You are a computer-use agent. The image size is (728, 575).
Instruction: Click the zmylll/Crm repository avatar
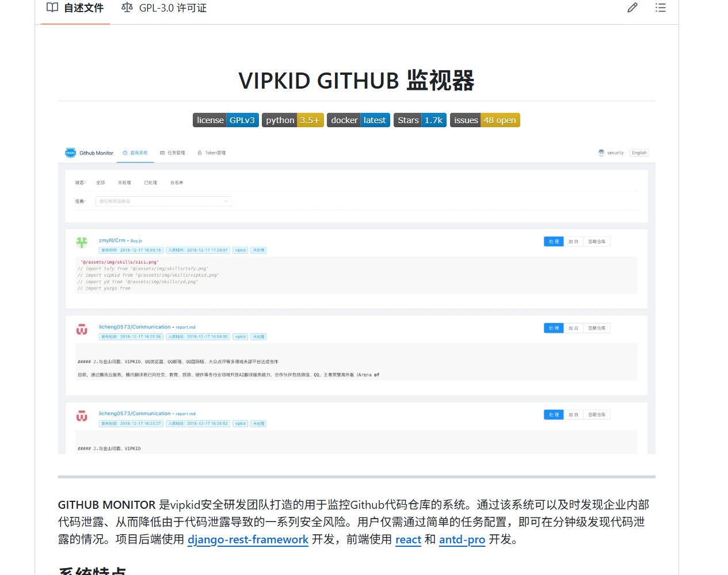click(x=82, y=242)
